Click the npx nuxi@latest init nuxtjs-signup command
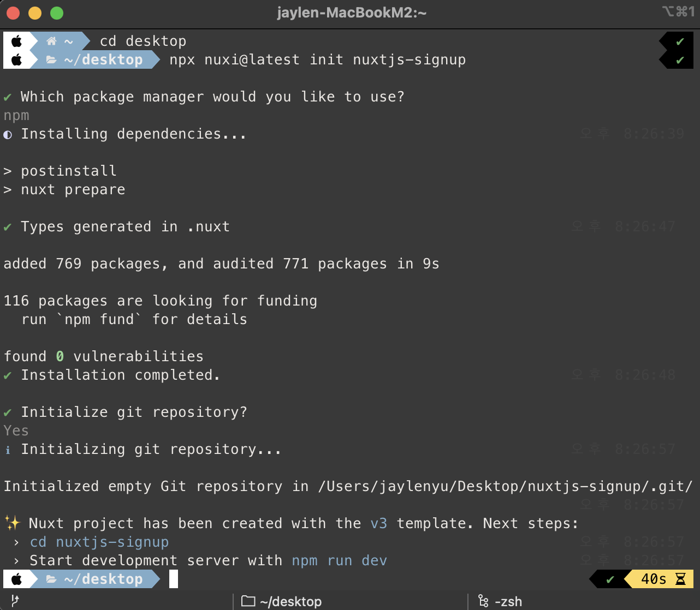The width and height of the screenshot is (700, 610). pyautogui.click(x=318, y=60)
